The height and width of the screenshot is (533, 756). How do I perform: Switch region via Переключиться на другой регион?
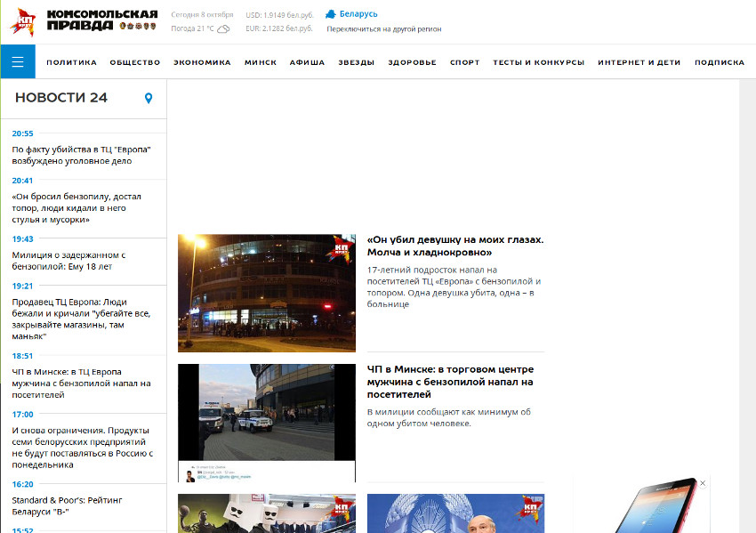384,28
